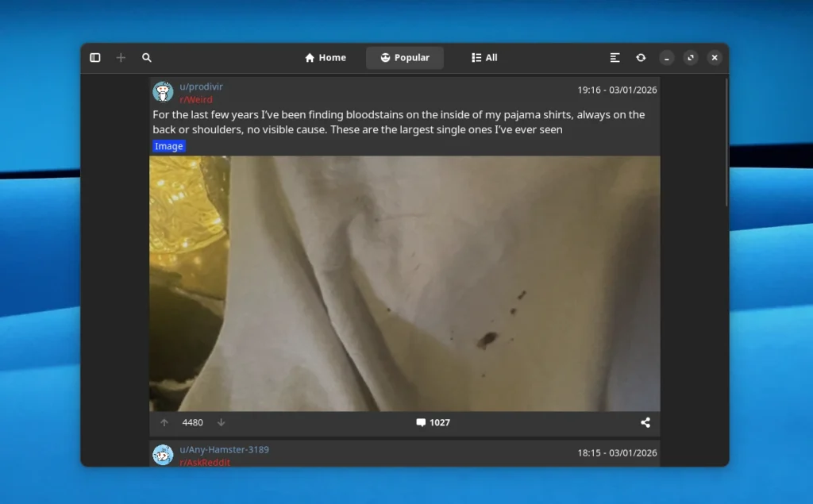Viewport: 813px width, 504px height.
Task: Open u/Any-Hamster-3189 profile link
Action: 224,450
